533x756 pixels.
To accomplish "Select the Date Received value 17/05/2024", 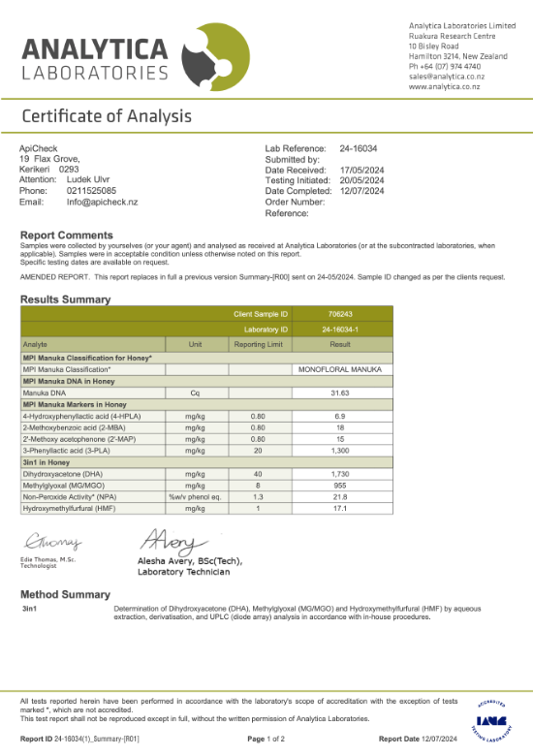I will (361, 171).
